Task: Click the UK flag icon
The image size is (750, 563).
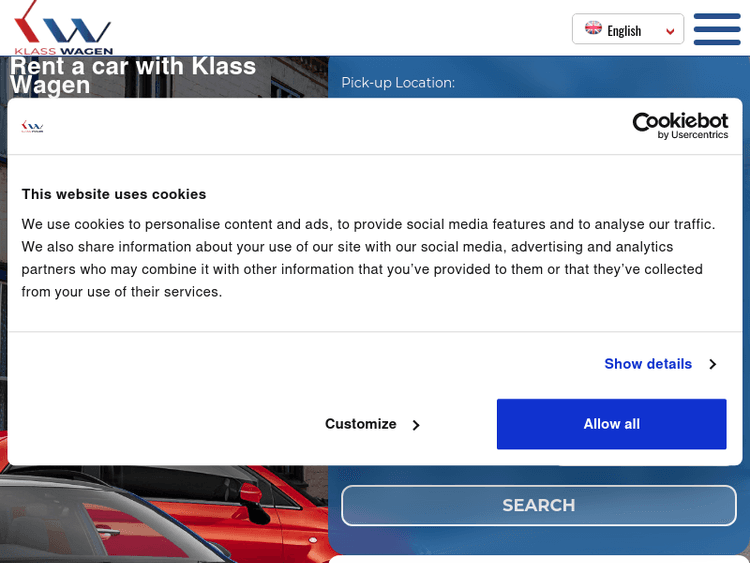Action: click(x=593, y=29)
